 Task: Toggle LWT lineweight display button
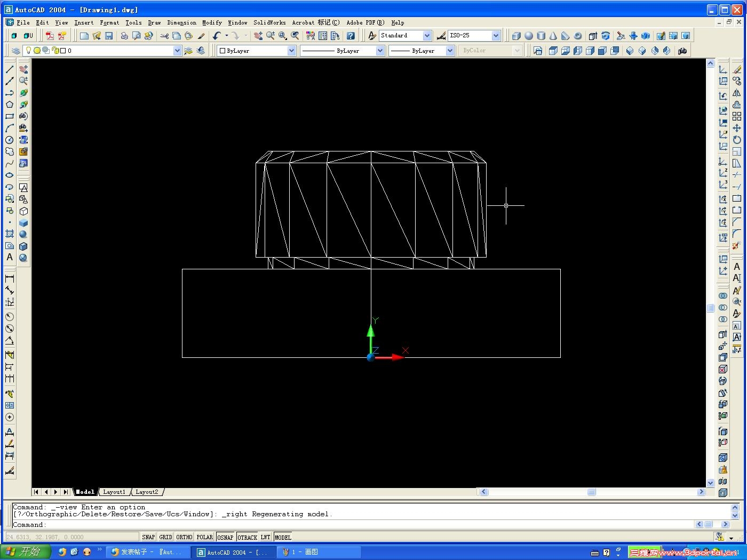(266, 537)
